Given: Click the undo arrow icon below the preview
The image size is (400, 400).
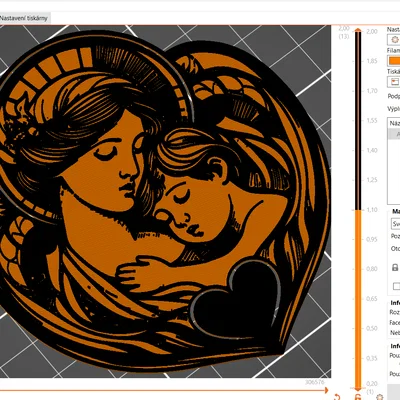Looking at the screenshot, I should tap(337, 397).
